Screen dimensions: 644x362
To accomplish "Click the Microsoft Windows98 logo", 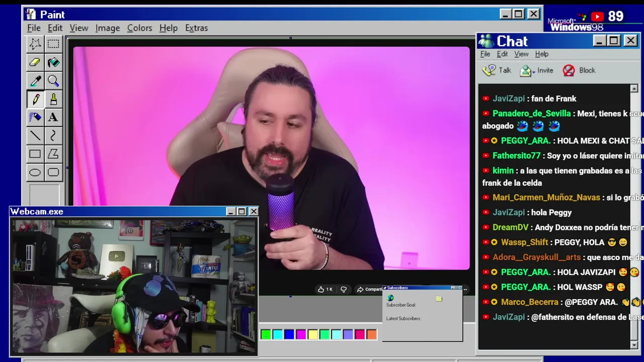I will coord(576,24).
